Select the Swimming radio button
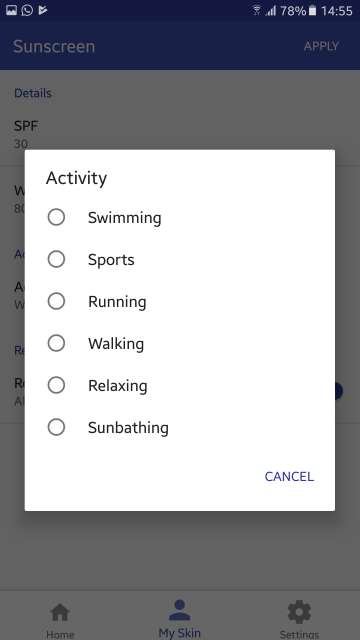 click(56, 217)
